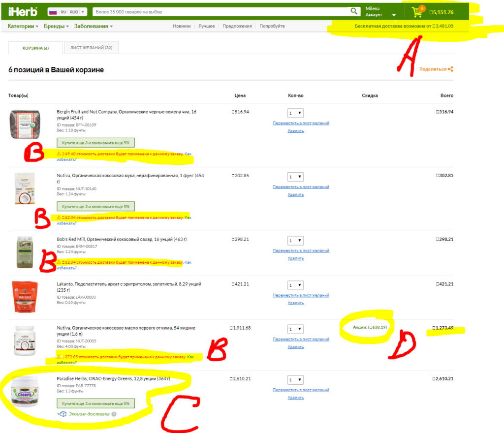The height and width of the screenshot is (433, 504).
Task: Click the search magnifier icon
Action: point(353,11)
